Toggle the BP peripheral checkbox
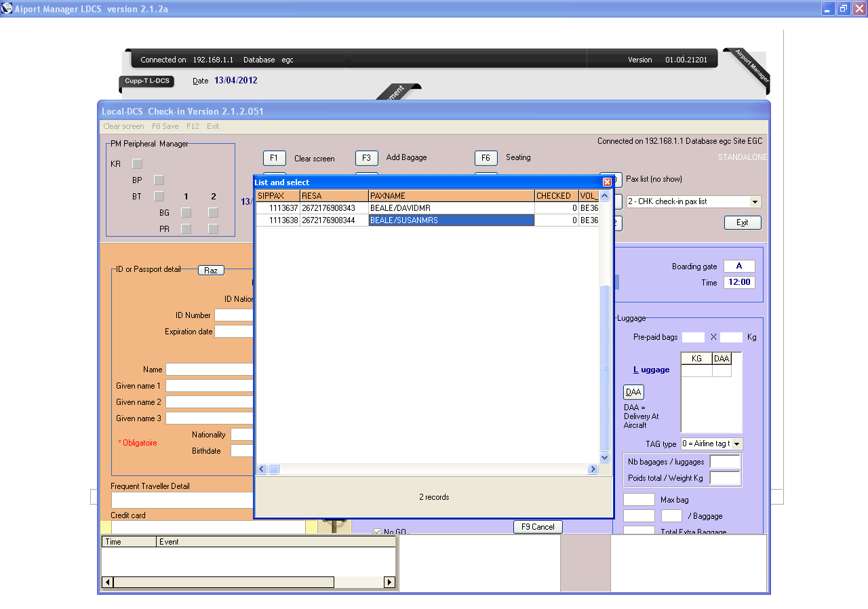Viewport: 868px width, 609px height. 159,180
